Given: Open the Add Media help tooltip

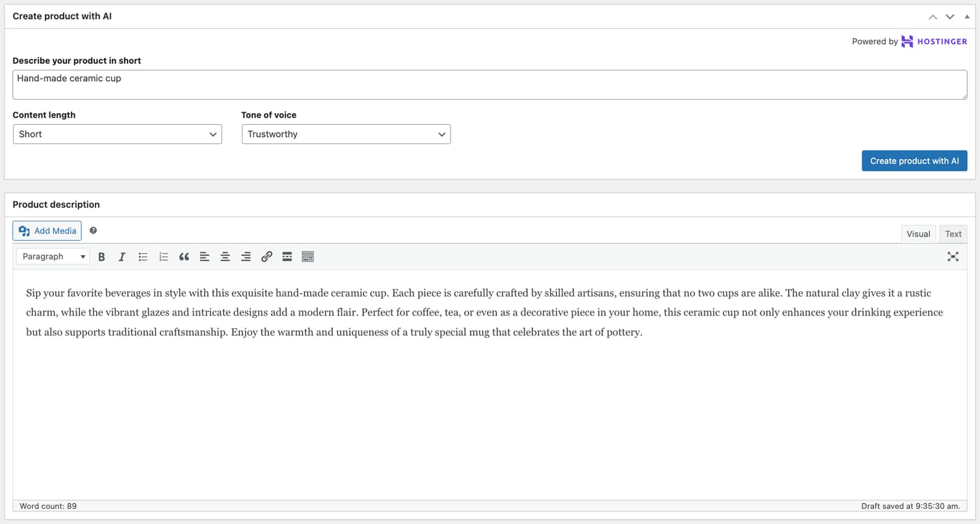Looking at the screenshot, I should click(x=93, y=230).
